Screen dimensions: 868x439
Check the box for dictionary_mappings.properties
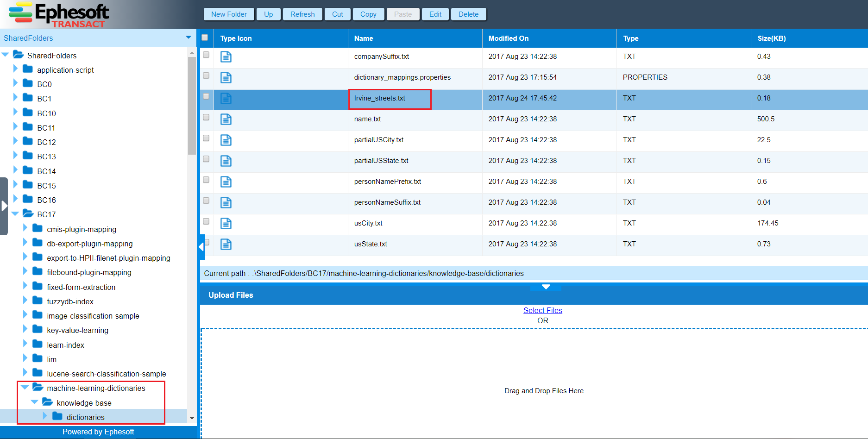206,75
